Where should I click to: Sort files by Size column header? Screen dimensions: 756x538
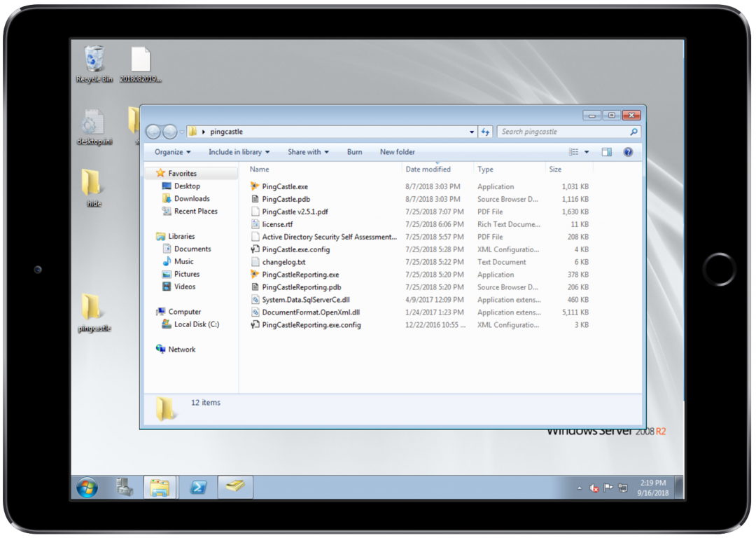point(556,170)
